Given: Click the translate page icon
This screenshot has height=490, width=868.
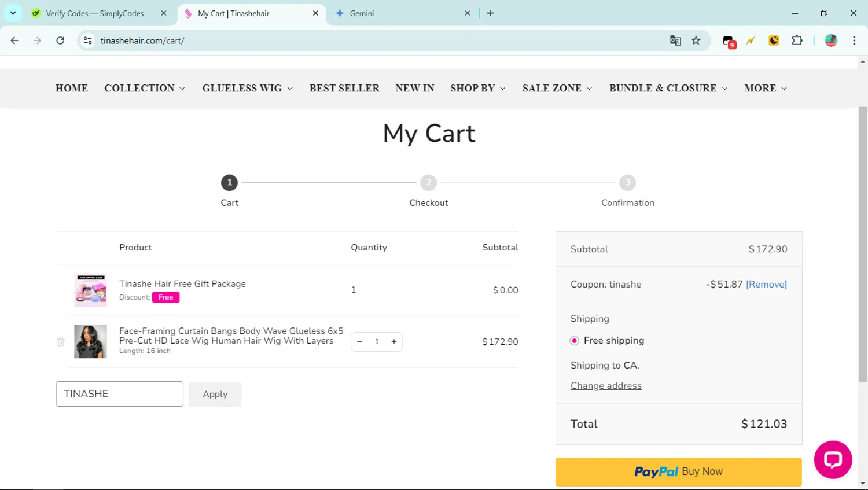Looking at the screenshot, I should click(x=675, y=40).
